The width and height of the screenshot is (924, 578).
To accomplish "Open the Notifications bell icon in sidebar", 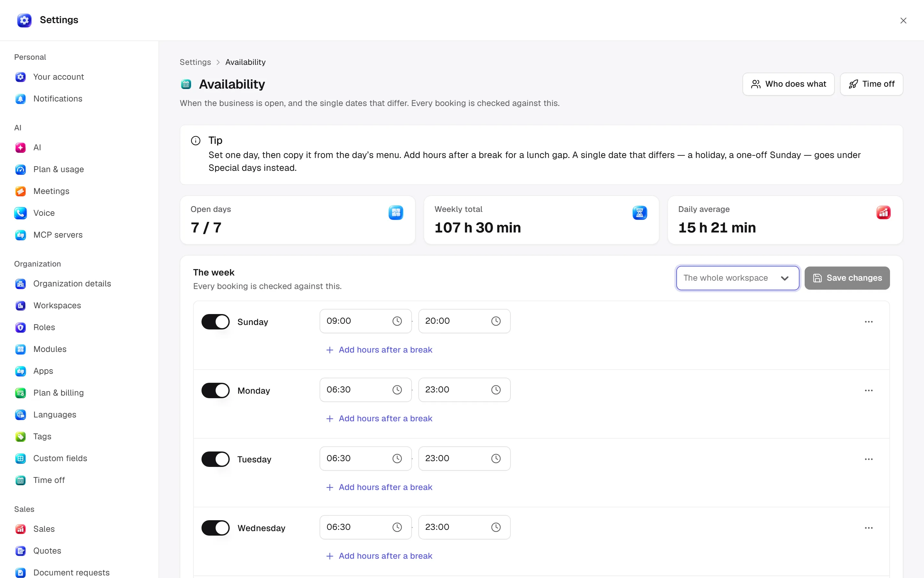I will click(x=21, y=99).
